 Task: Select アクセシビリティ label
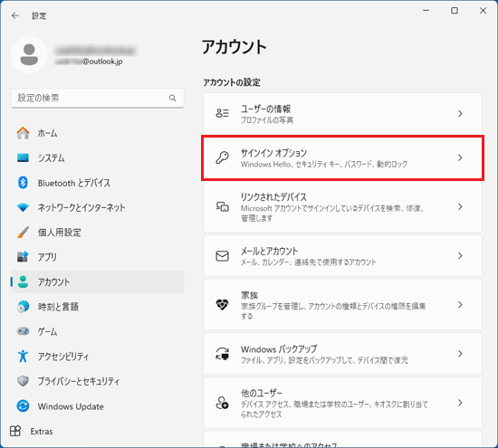pyautogui.click(x=63, y=357)
